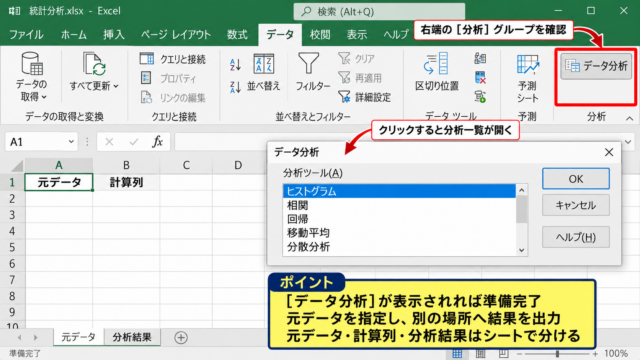The width and height of the screenshot is (640, 360).
Task: Click the 再適用 filter button
Action: click(x=360, y=78)
